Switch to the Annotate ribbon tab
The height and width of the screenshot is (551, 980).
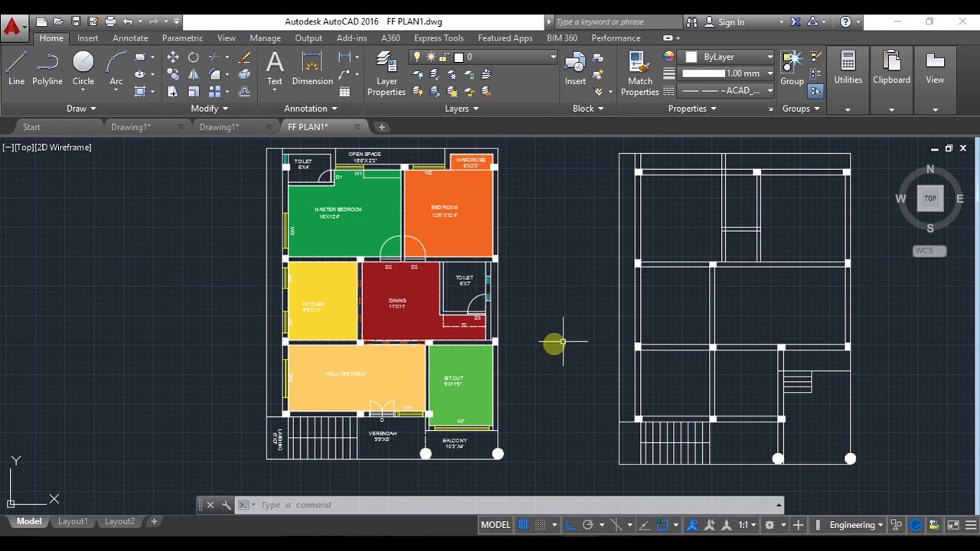coord(129,37)
